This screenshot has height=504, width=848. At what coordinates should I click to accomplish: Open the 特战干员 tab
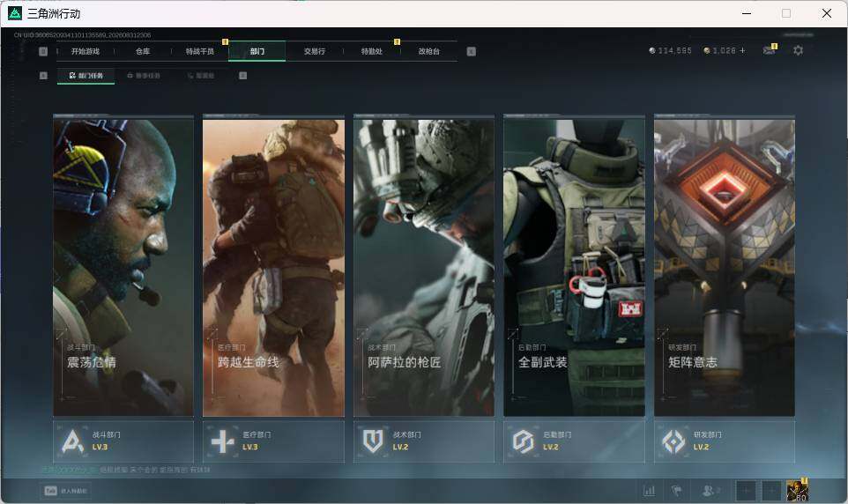click(x=200, y=51)
